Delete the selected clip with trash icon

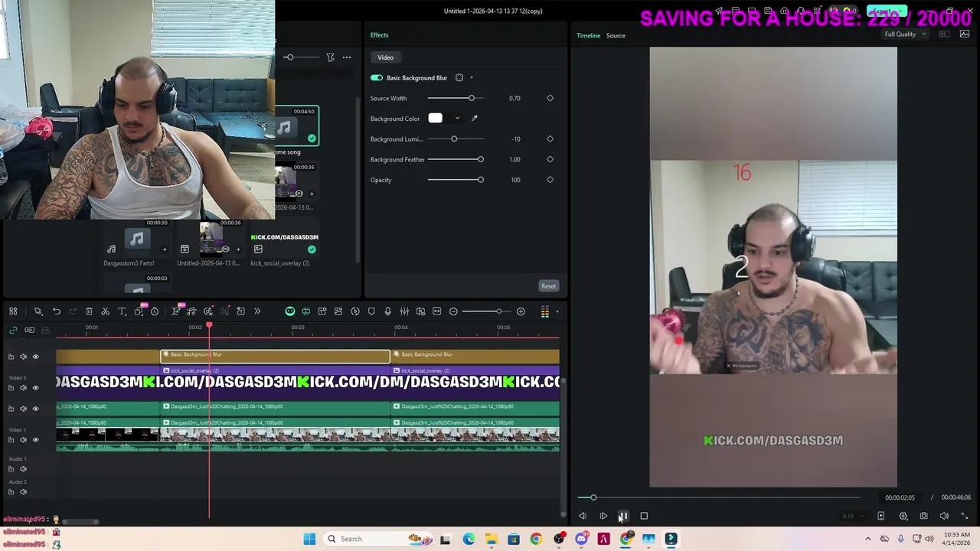pos(89,311)
